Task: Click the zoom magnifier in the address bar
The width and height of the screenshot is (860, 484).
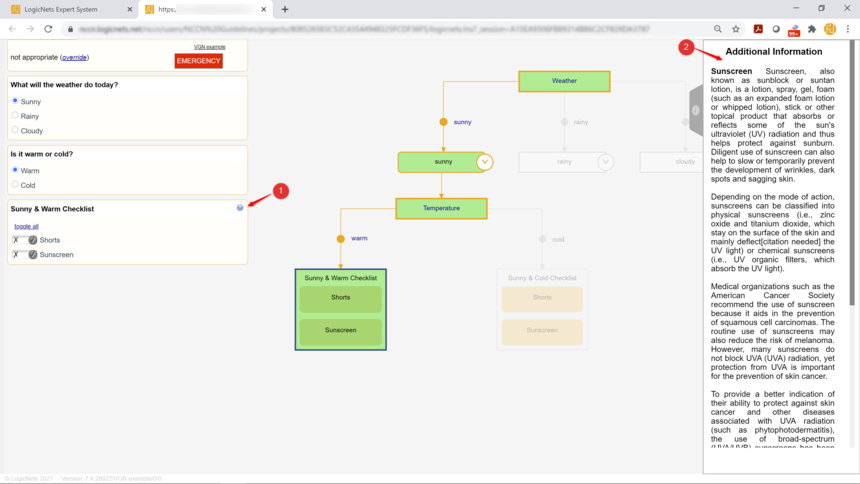Action: pyautogui.click(x=717, y=29)
